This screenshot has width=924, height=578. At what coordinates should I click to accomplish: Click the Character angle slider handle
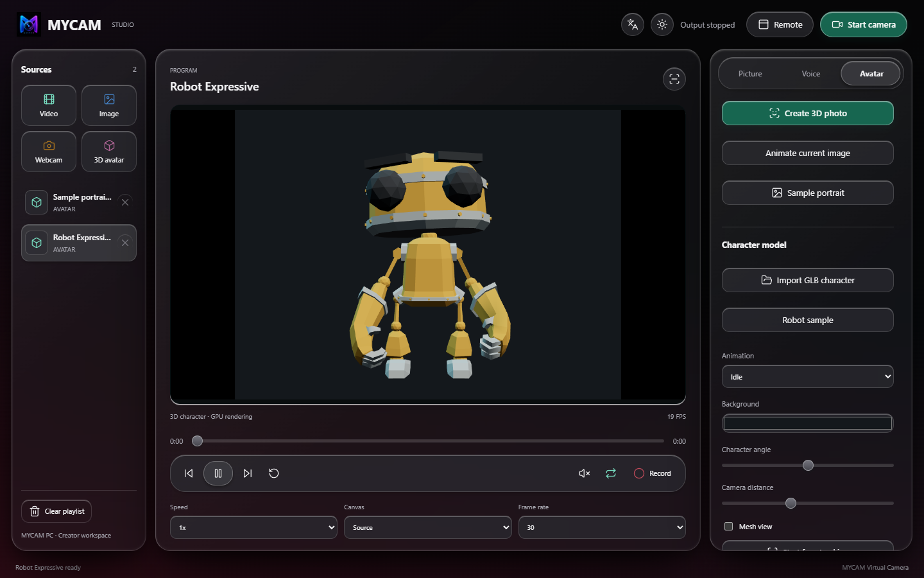click(x=809, y=466)
